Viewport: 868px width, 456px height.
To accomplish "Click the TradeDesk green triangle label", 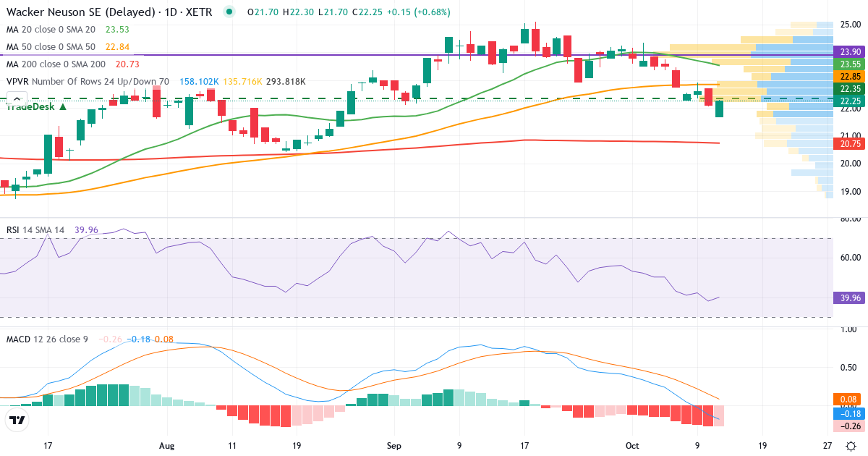I will pos(37,106).
